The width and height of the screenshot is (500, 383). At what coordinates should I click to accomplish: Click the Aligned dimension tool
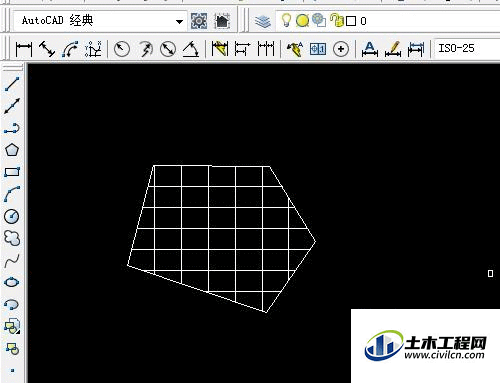pos(47,49)
